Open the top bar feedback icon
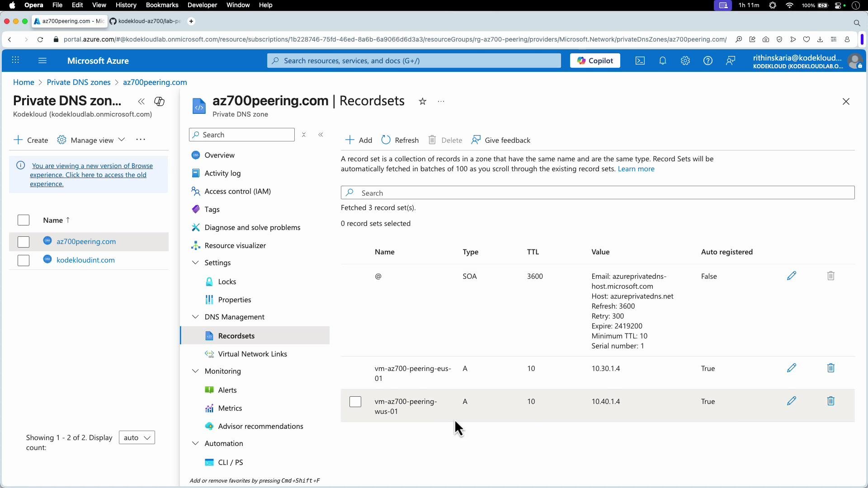Image resolution: width=868 pixels, height=488 pixels. tap(731, 61)
